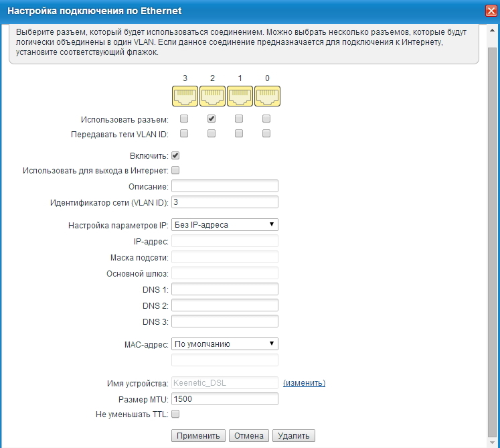Uncheck 'Использовать разъем' for port 2
Image resolution: width=500 pixels, height=448 pixels.
coord(212,119)
